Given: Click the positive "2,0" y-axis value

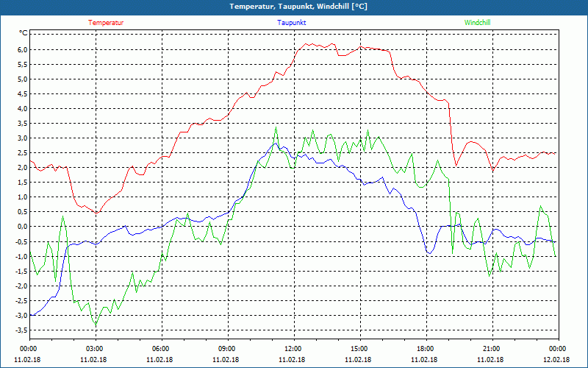Looking at the screenshot, I should pyautogui.click(x=22, y=168).
